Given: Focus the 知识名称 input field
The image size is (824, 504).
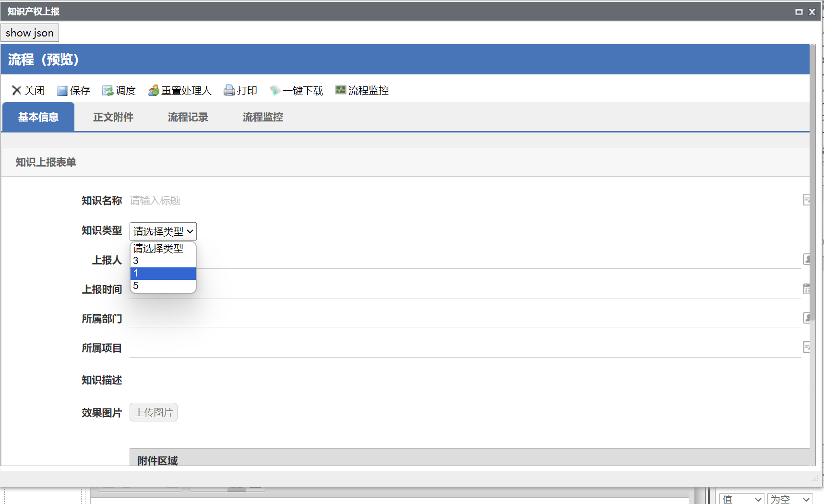Looking at the screenshot, I should pyautogui.click(x=466, y=201).
